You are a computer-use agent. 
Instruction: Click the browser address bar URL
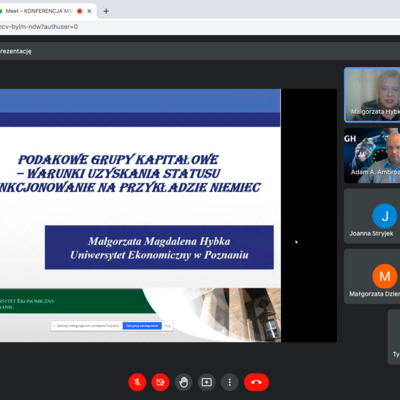(x=39, y=27)
